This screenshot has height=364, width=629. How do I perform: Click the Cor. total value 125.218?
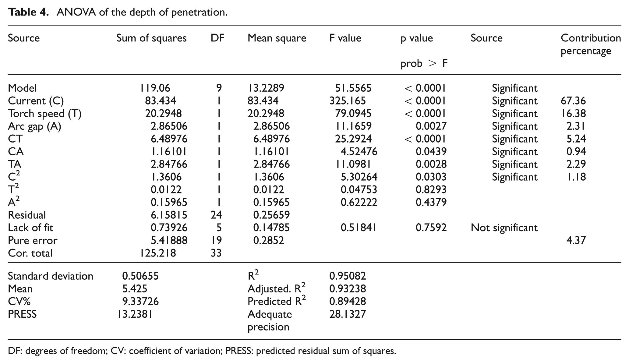pos(158,253)
